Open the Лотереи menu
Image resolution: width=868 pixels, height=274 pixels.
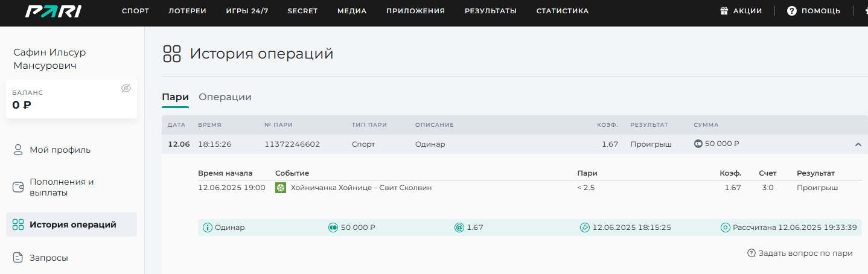(x=187, y=11)
